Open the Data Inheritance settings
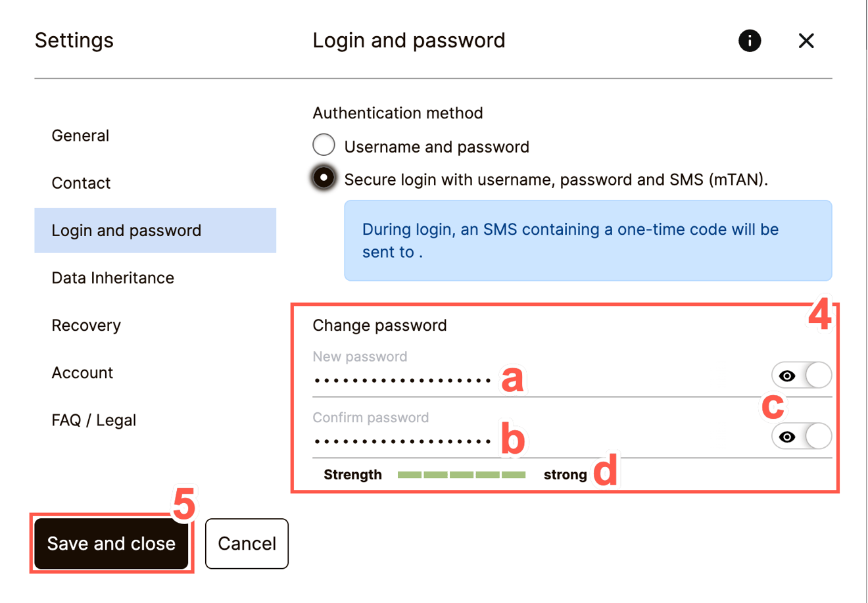This screenshot has width=868, height=603. pyautogui.click(x=112, y=277)
